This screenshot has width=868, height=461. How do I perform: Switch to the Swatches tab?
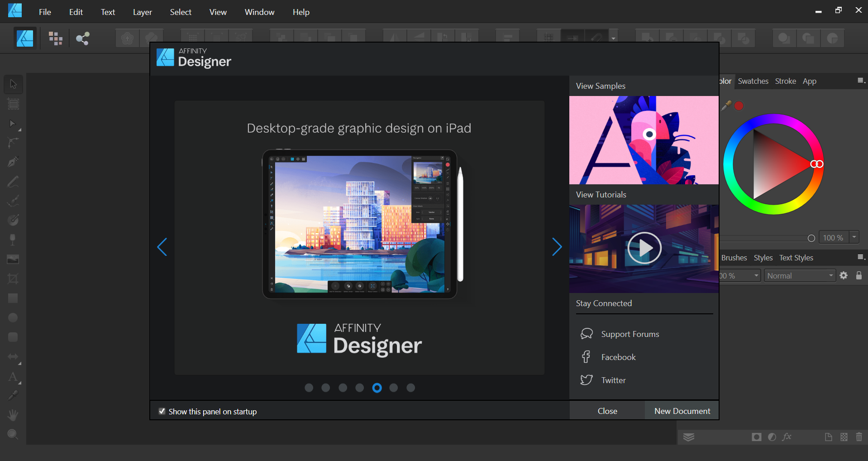click(x=753, y=81)
